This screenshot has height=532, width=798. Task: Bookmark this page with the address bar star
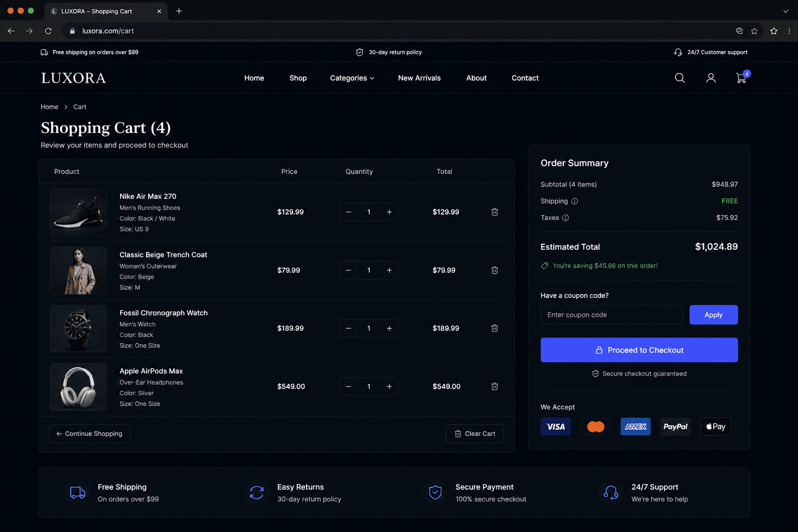[754, 31]
